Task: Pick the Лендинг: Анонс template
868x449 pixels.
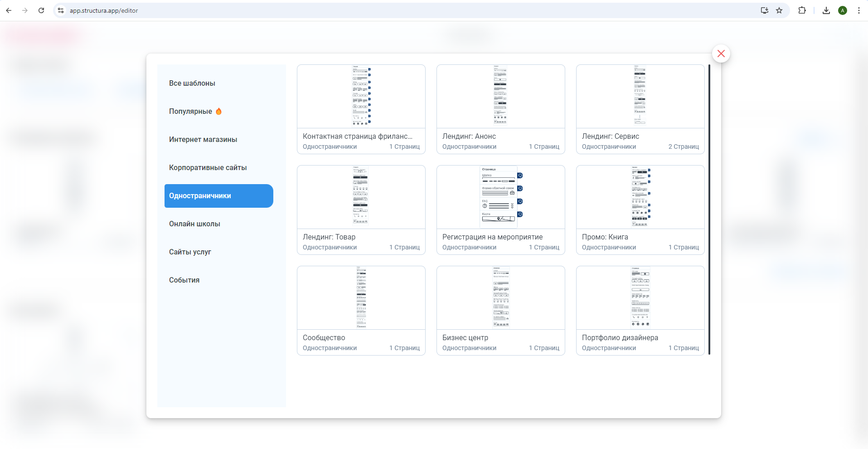Action: coord(500,109)
